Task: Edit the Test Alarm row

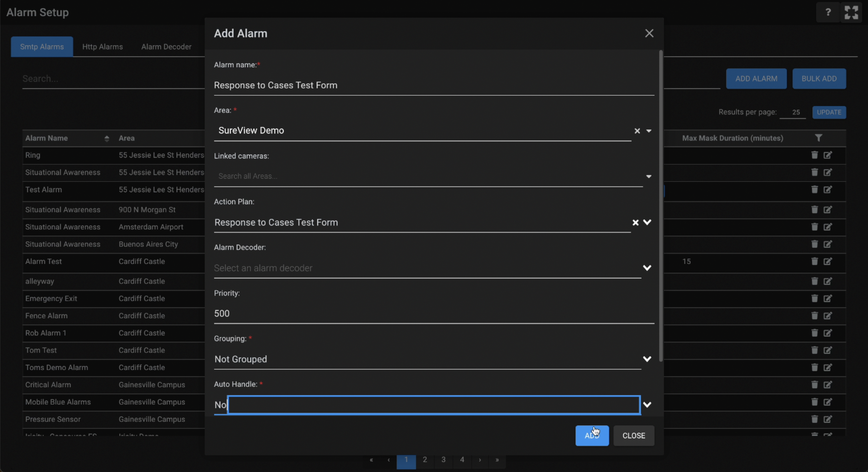Action: click(828, 189)
